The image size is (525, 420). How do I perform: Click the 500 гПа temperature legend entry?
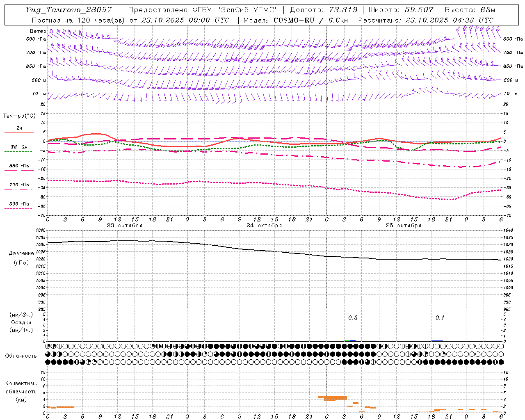point(19,204)
